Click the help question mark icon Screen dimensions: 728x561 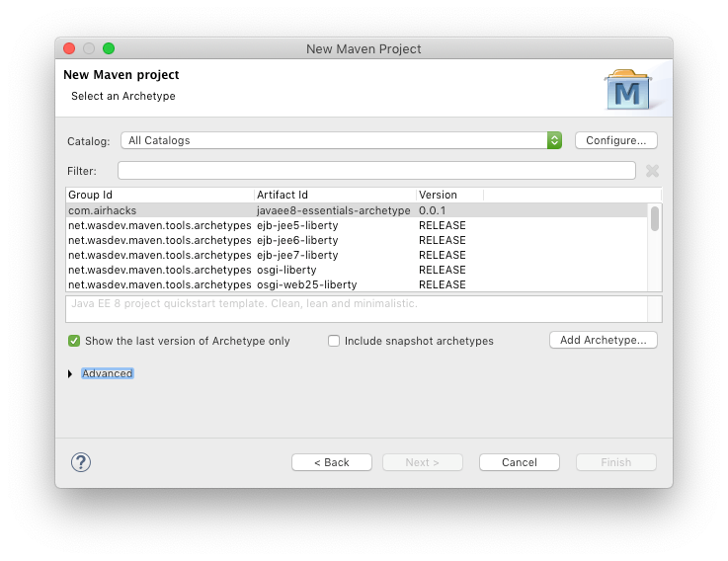pos(81,462)
